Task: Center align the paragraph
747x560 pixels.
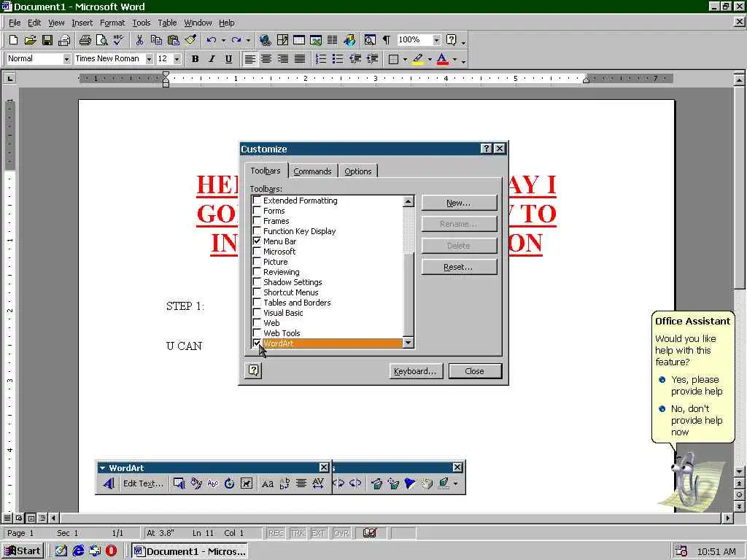Action: (266, 59)
